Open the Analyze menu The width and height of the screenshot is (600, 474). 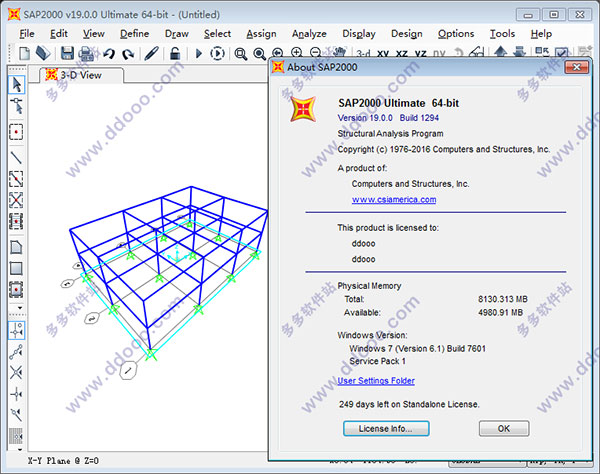[x=309, y=34]
